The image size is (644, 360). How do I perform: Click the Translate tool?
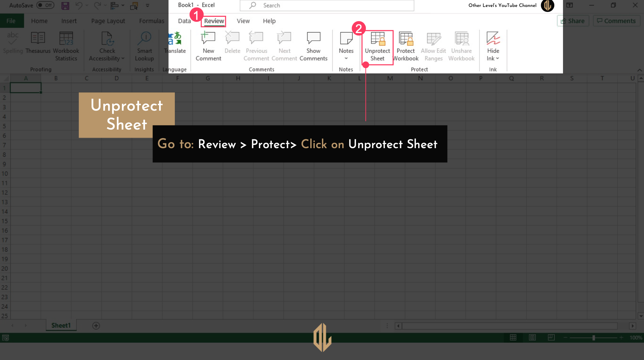click(x=175, y=42)
